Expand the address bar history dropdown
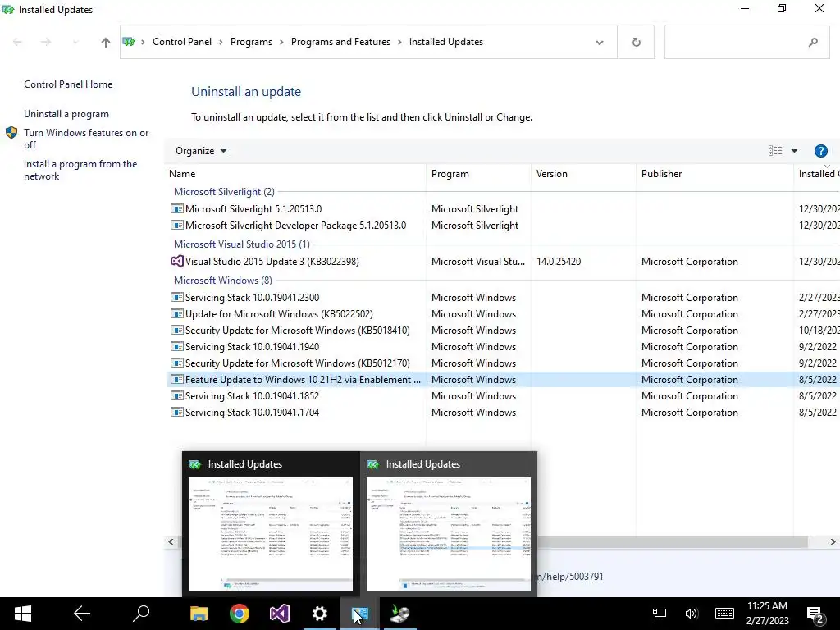 point(600,43)
